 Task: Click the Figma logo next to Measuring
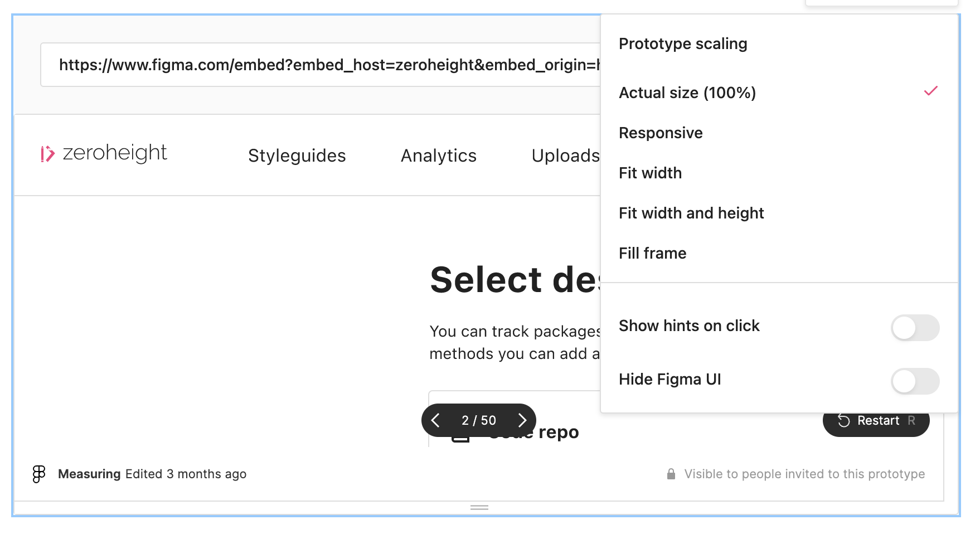38,474
